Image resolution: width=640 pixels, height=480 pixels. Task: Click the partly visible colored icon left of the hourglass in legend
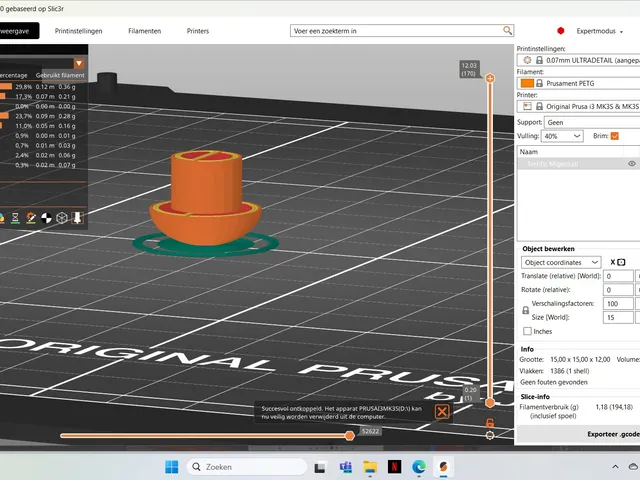point(2,218)
